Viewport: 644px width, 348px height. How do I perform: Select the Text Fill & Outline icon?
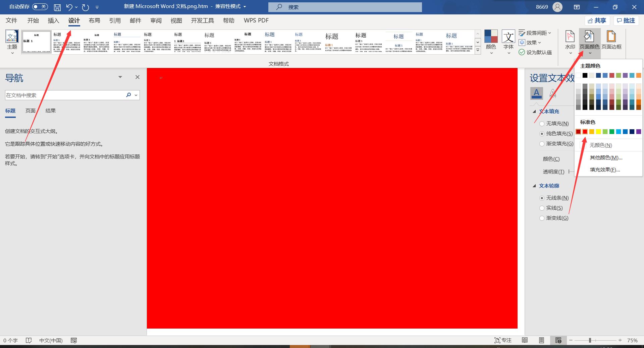click(x=537, y=93)
